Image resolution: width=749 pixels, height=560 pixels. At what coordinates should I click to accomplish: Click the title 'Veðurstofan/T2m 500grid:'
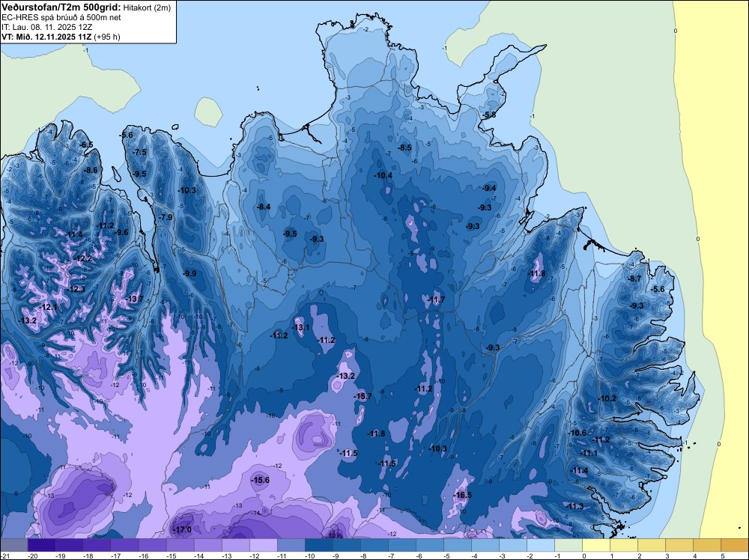[61, 7]
